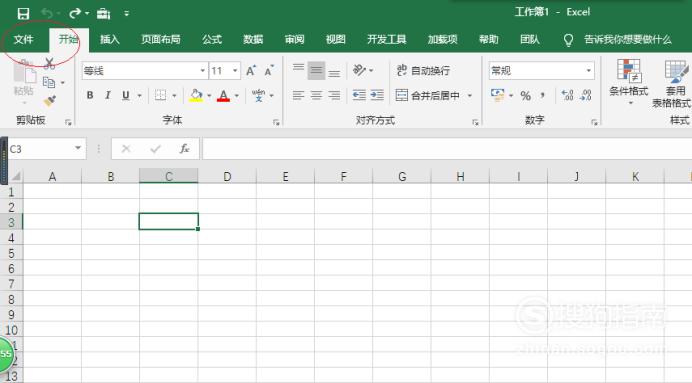Viewport: 692px width, 383px height.
Task: Copy selection with the copy icon
Action: [49, 83]
